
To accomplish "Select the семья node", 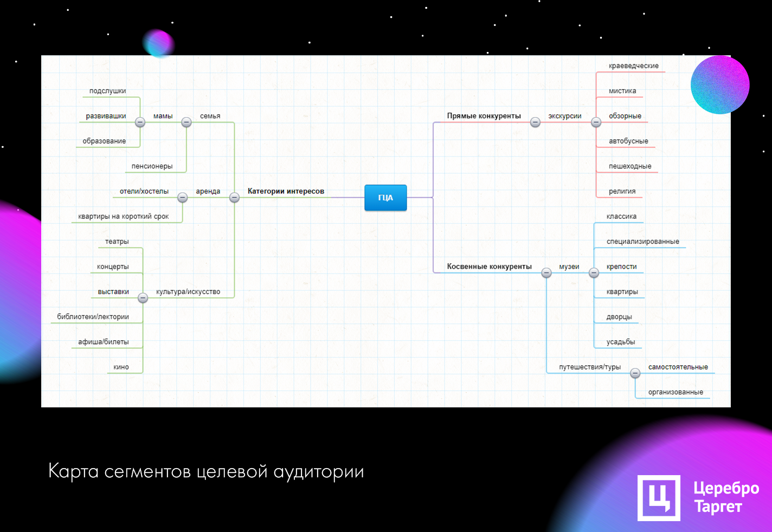I will (x=210, y=116).
